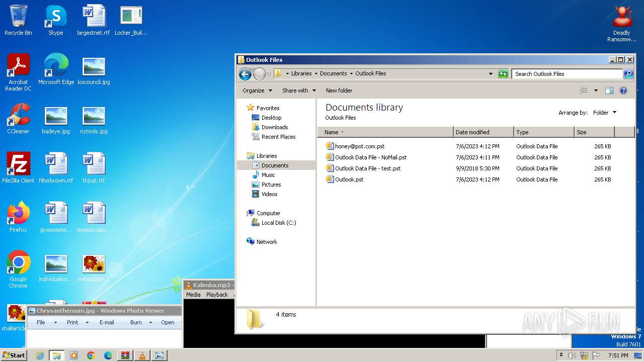Sort by Date modified column header

(x=484, y=132)
